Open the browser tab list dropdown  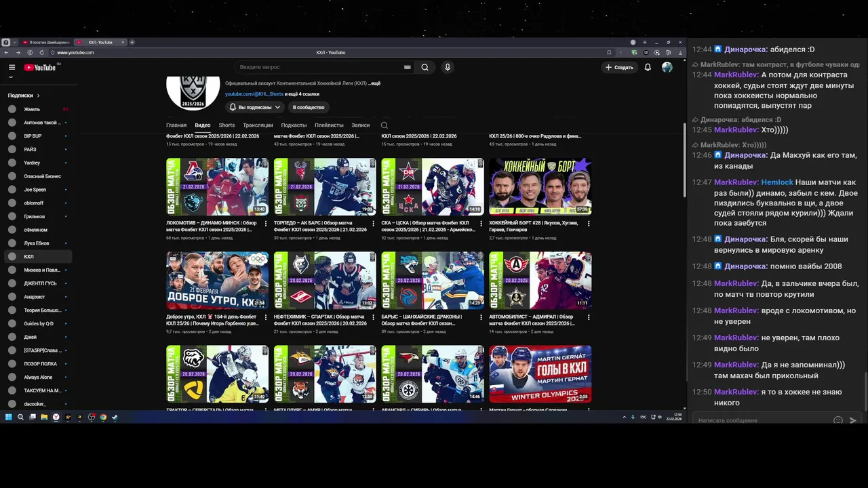[x=14, y=42]
